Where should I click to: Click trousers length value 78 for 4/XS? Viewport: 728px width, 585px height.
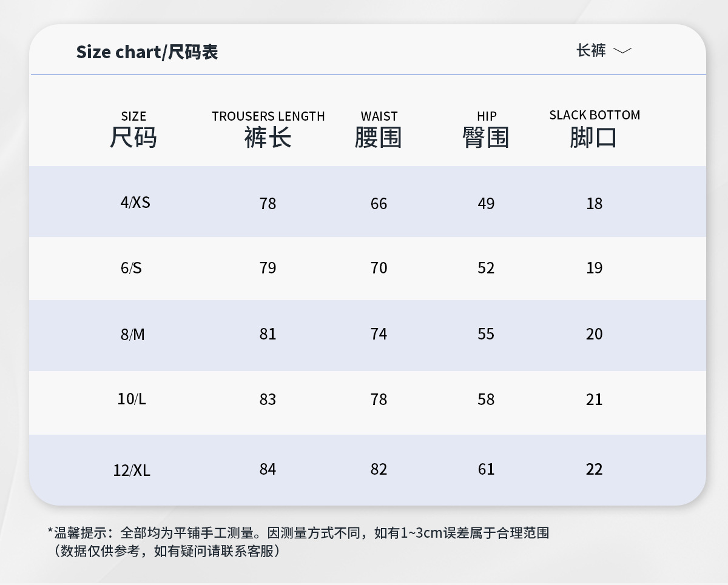pyautogui.click(x=268, y=204)
